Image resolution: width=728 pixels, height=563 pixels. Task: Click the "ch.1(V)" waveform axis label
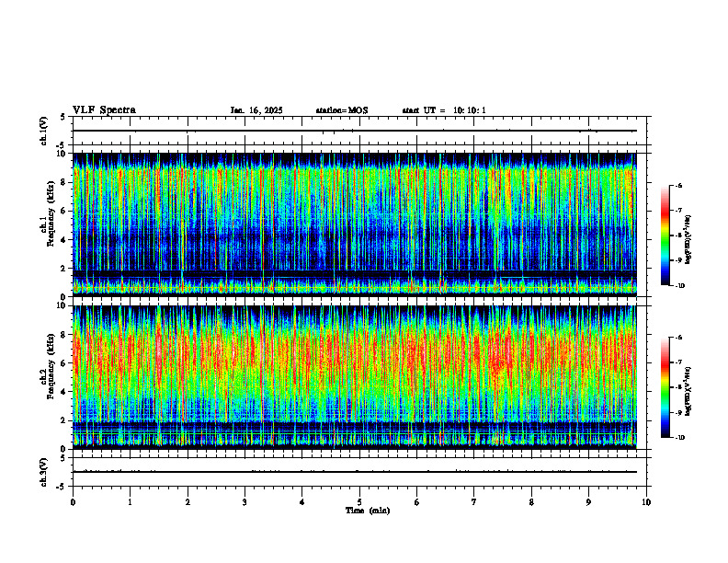(x=44, y=131)
